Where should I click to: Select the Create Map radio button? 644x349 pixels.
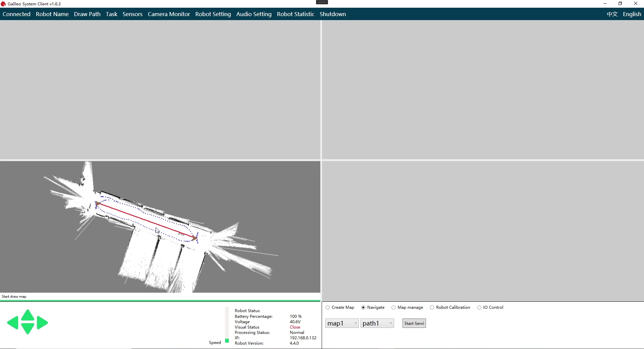[328, 307]
